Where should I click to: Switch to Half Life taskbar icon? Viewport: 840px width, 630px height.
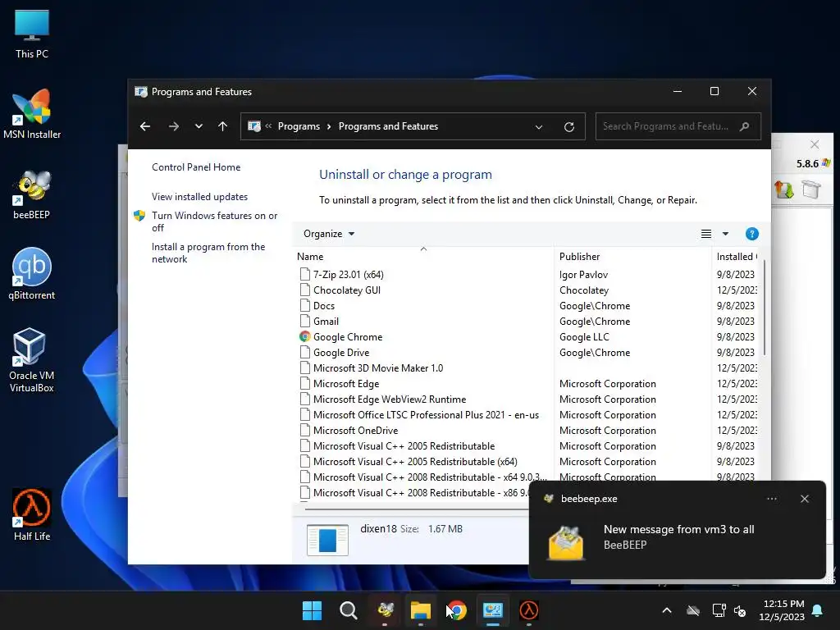click(529, 610)
